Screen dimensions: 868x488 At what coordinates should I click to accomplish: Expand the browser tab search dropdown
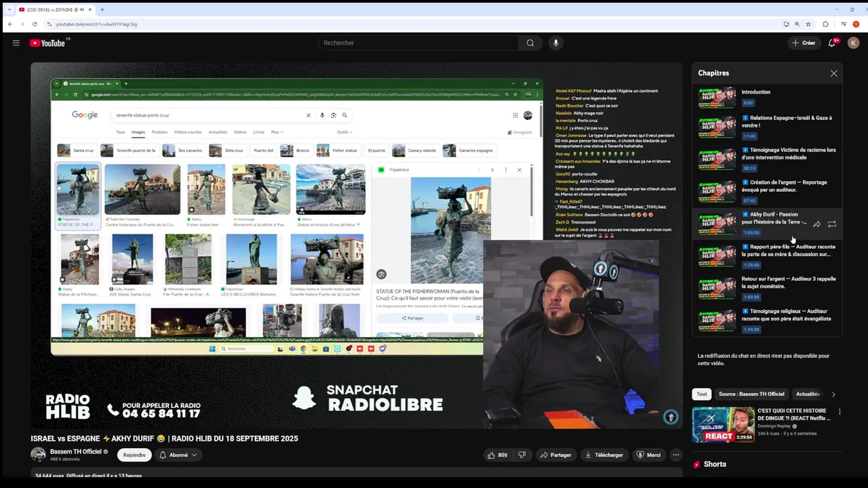(x=9, y=9)
